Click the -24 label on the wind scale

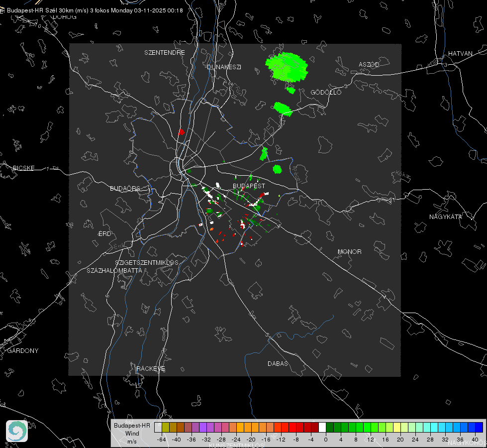[236, 440]
